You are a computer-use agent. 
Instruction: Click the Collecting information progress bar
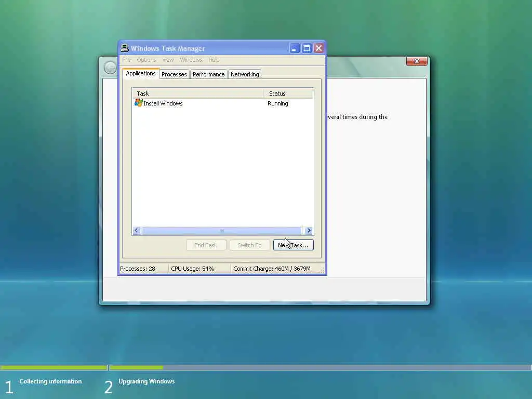[54, 367]
